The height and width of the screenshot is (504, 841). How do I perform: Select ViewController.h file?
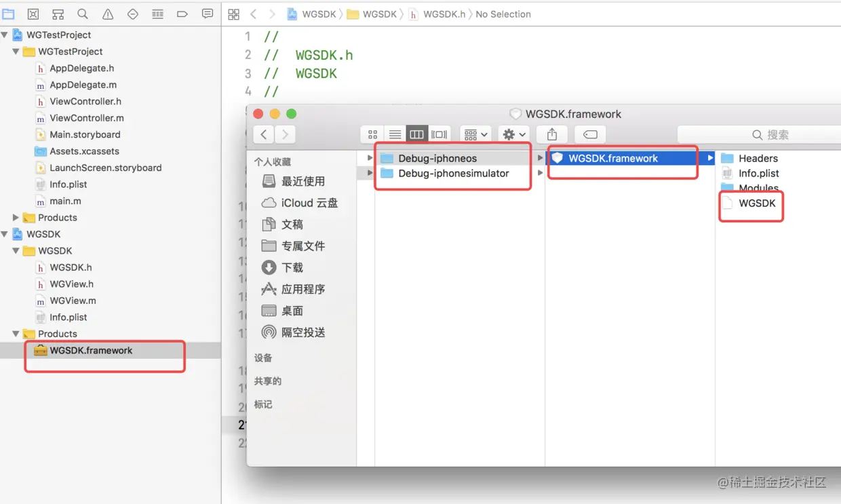pyautogui.click(x=85, y=101)
